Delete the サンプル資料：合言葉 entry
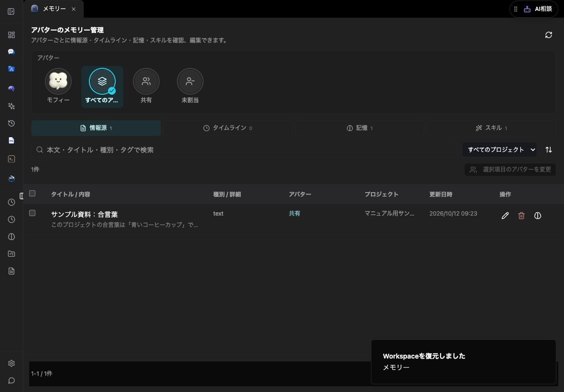Viewport: 564px width, 392px height. [521, 216]
